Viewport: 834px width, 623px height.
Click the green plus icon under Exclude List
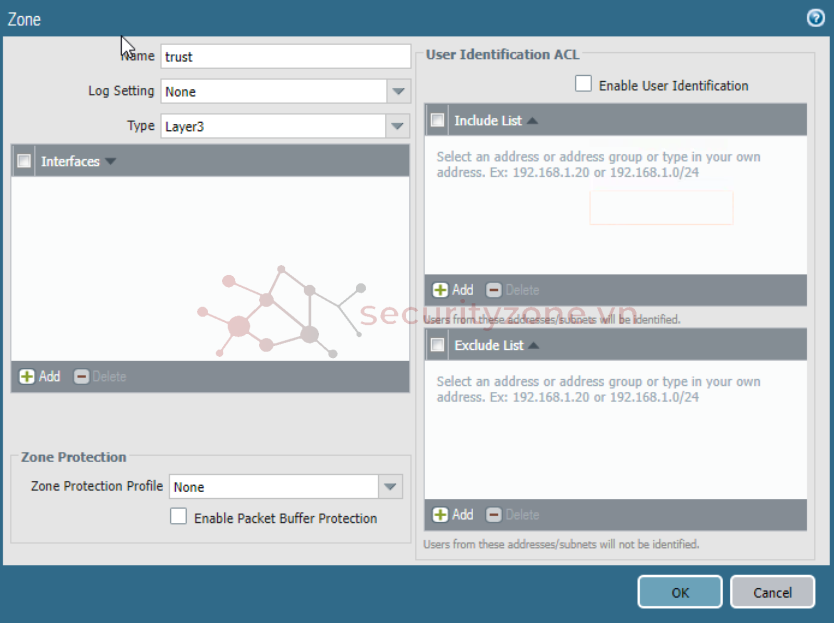pyautogui.click(x=440, y=514)
